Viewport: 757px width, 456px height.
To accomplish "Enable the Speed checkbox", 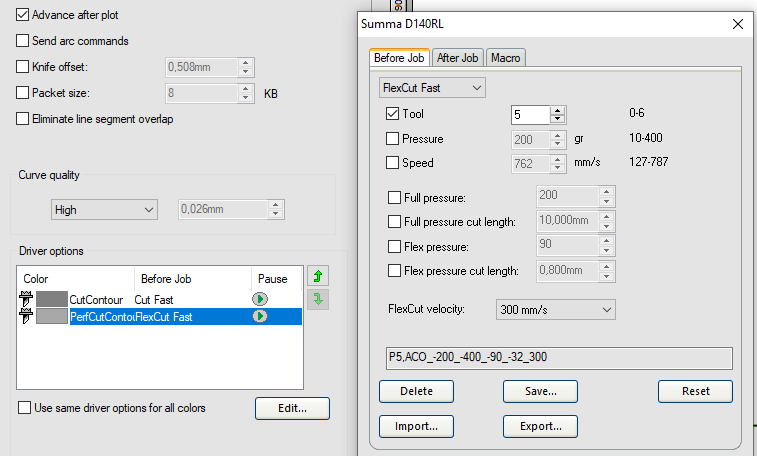I will click(x=392, y=163).
